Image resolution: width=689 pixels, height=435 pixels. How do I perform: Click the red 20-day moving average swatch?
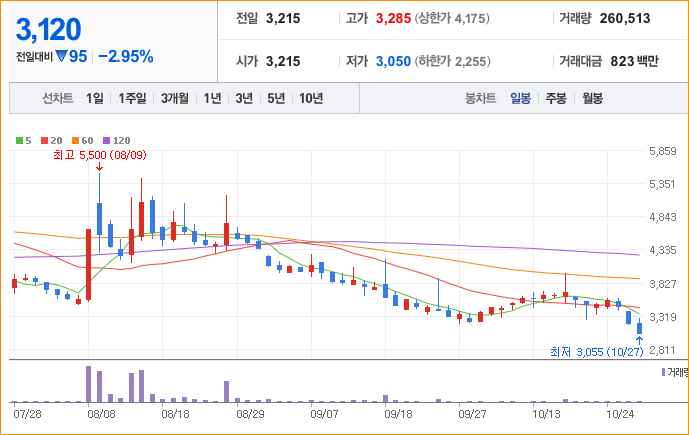(44, 141)
